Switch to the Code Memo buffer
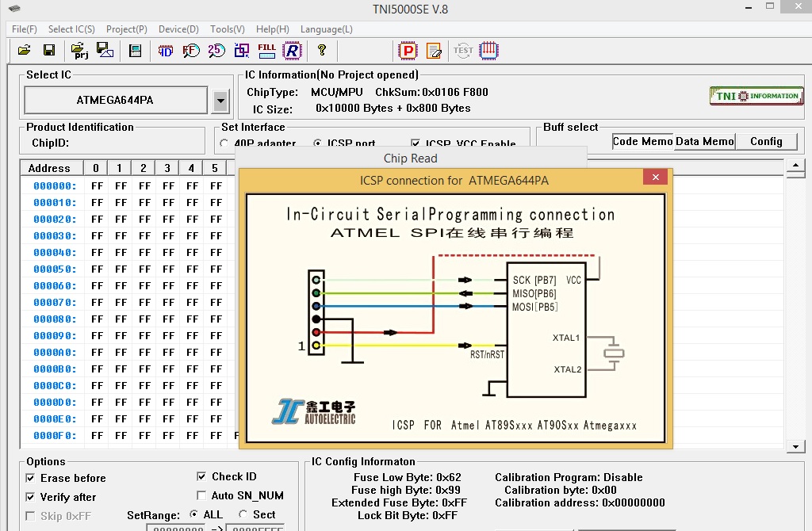This screenshot has width=812, height=531. pos(642,142)
